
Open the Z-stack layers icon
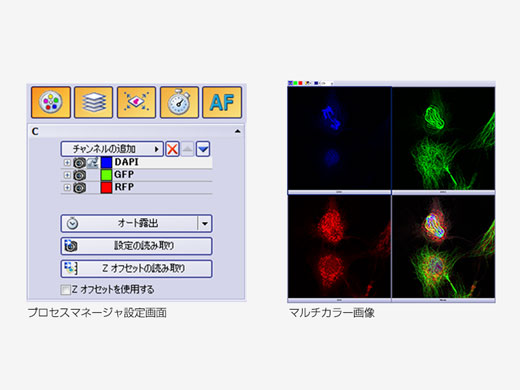coord(93,102)
